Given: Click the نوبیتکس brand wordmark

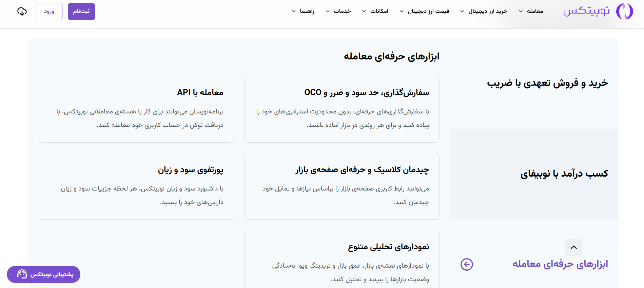Looking at the screenshot, I should 587,11.
